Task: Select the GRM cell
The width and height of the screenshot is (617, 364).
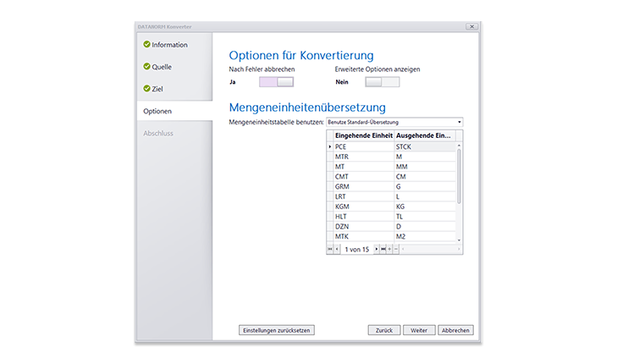Action: [364, 186]
